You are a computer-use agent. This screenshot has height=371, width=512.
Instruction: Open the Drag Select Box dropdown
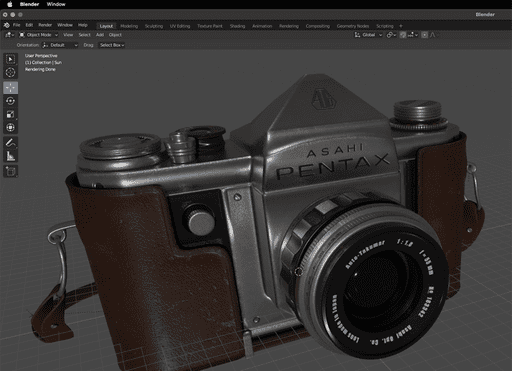click(x=112, y=45)
